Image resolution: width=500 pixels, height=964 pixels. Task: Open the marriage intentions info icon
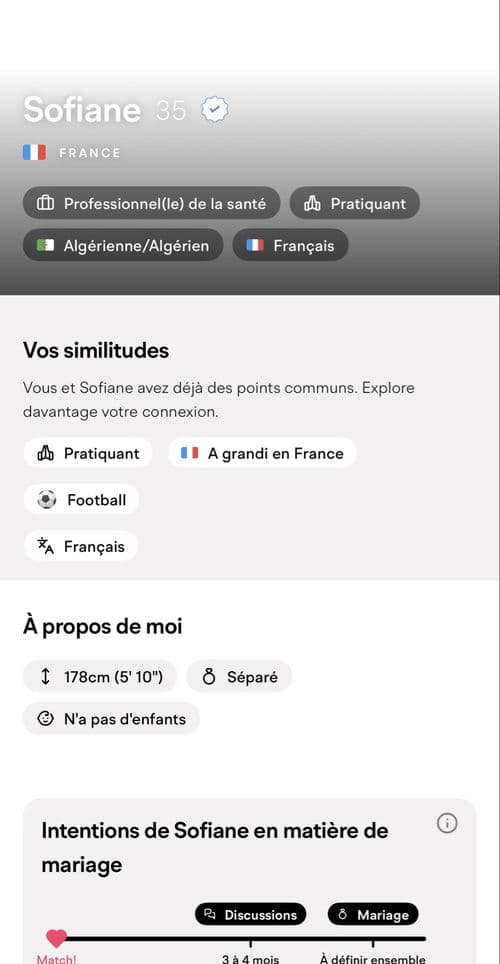[x=447, y=823]
